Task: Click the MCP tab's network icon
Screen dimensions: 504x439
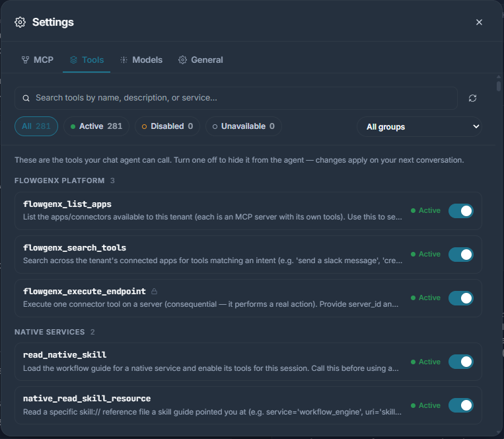Action: [25, 60]
